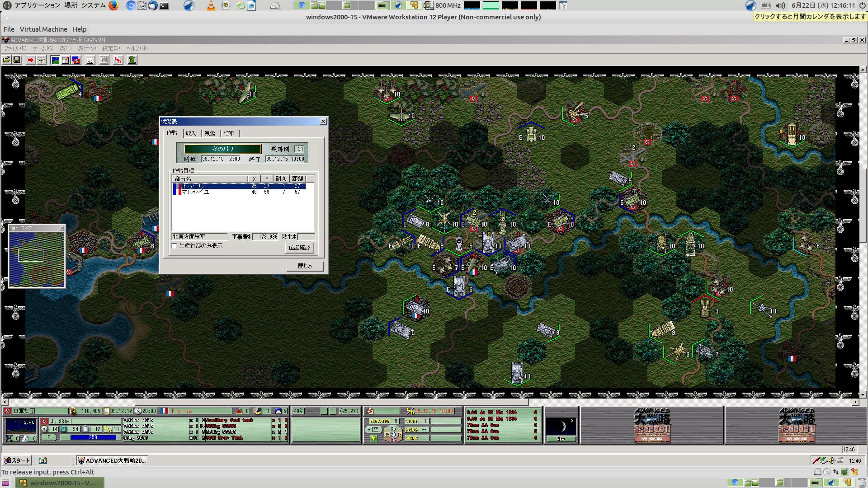This screenshot has height=488, width=868.
Task: Click the save floppy disk toolbar icon
Action: 17,60
